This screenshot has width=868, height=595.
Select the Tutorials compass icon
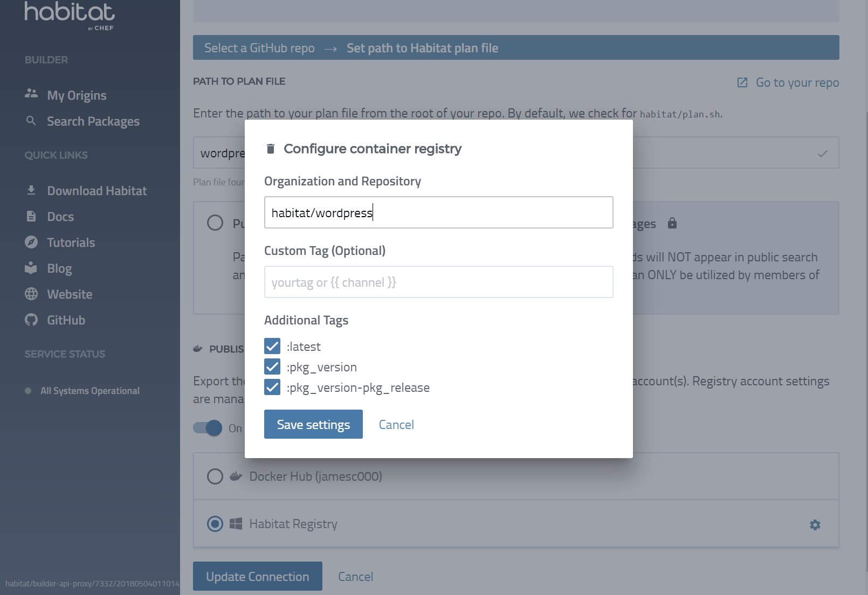[32, 242]
